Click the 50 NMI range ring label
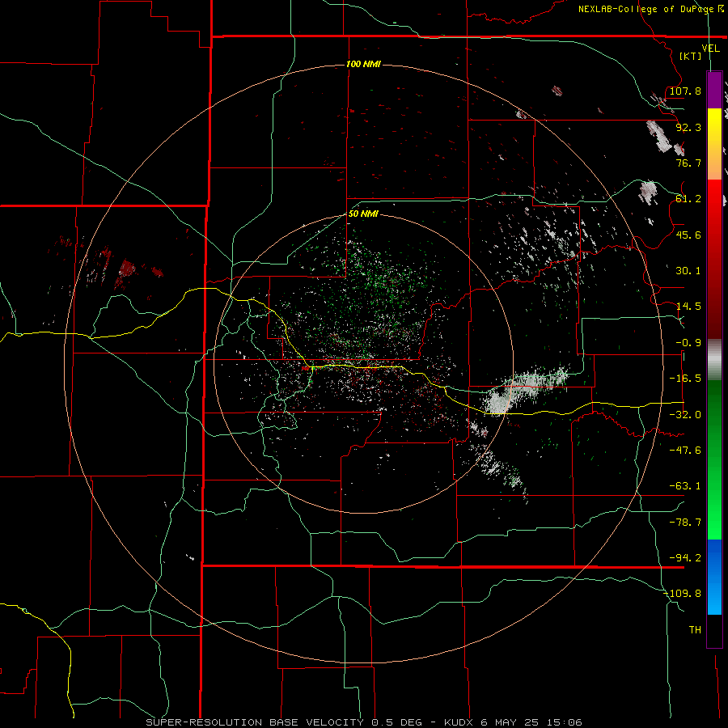This screenshot has width=728, height=728. (363, 214)
